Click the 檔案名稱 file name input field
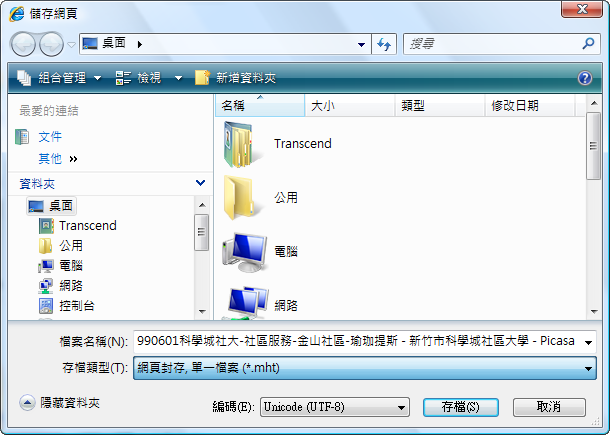This screenshot has width=610, height=435. (x=365, y=341)
